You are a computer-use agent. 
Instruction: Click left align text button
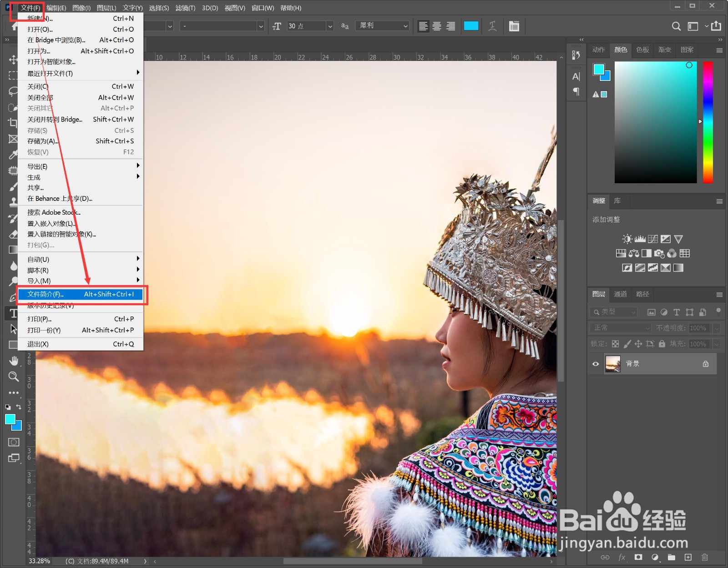[x=423, y=26]
